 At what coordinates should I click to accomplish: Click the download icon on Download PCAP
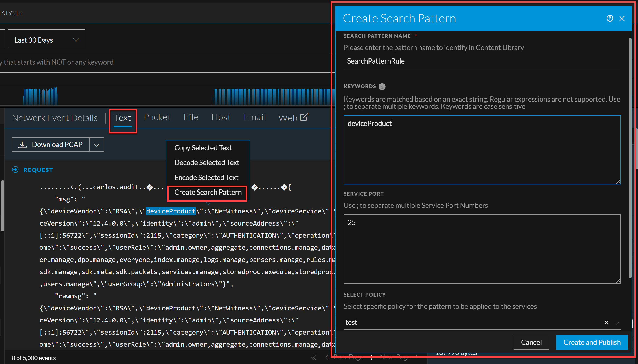(x=22, y=144)
